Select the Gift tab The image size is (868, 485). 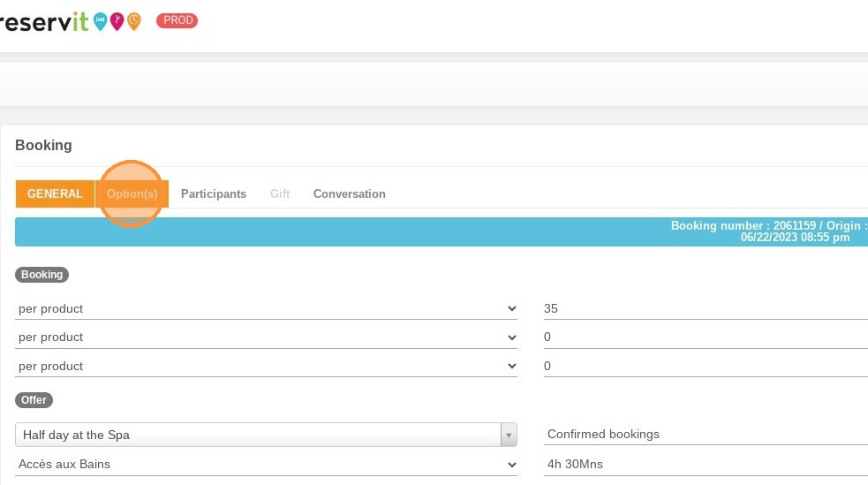280,193
